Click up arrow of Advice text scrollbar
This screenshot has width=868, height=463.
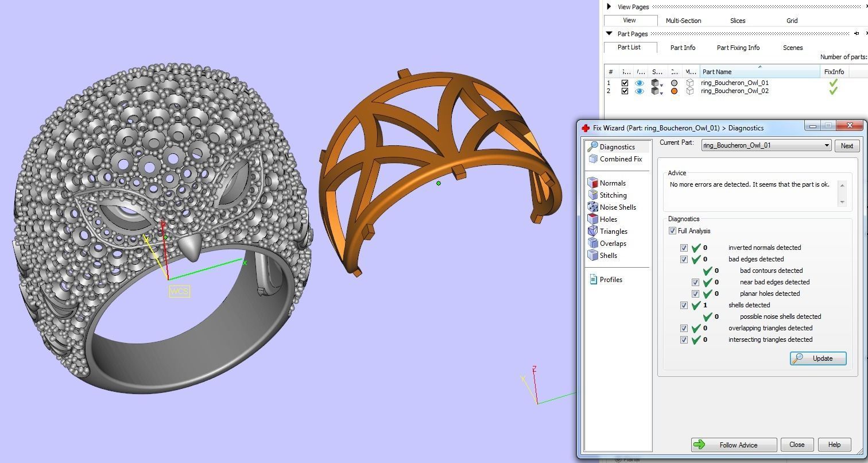point(842,185)
